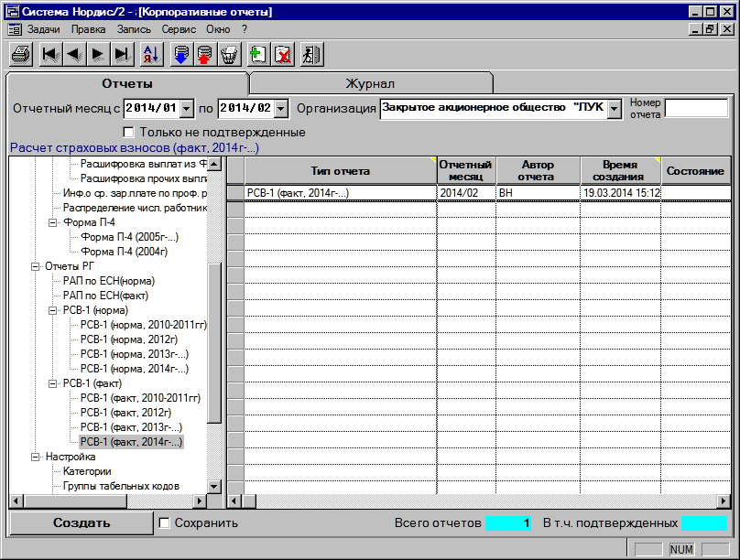The image size is (740, 560).
Task: Tick the 'Сохранить' checkbox
Action: [164, 522]
